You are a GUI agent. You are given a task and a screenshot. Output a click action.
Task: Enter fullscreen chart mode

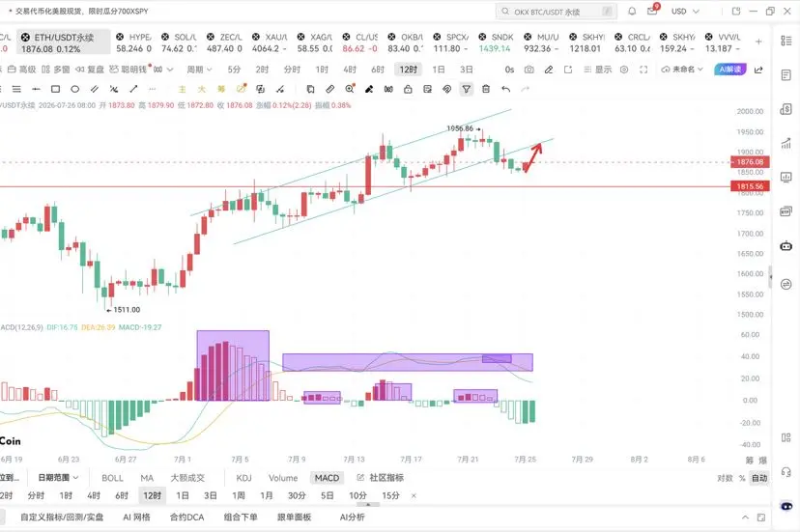point(643,70)
